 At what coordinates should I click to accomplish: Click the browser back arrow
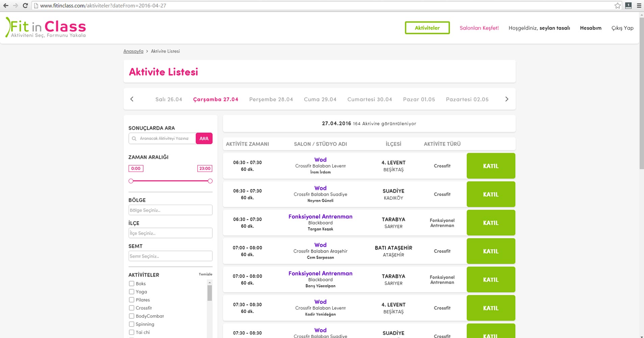click(x=6, y=5)
